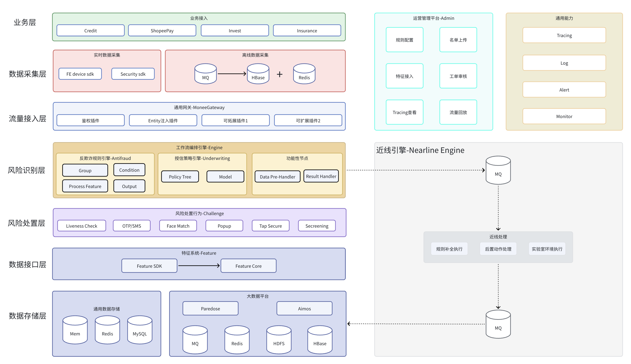Click the Tracing box under 通用能力

(x=564, y=35)
